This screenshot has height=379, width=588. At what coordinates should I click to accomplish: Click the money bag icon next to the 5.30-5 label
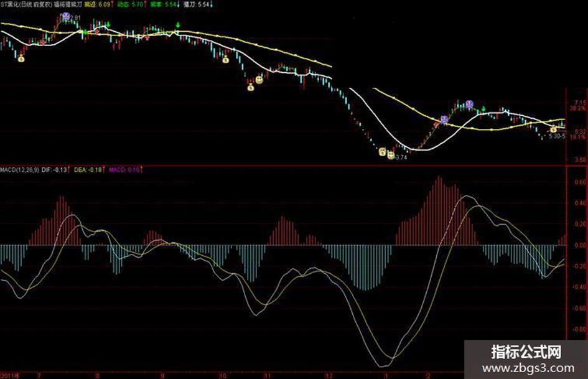coord(554,129)
